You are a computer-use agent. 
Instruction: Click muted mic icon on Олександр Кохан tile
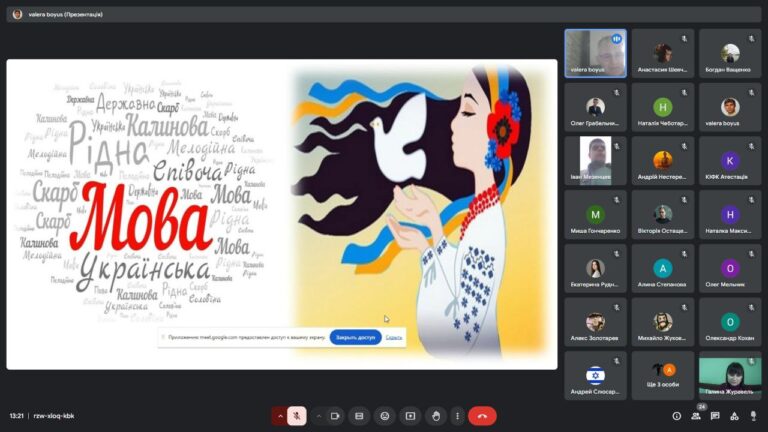click(751, 308)
